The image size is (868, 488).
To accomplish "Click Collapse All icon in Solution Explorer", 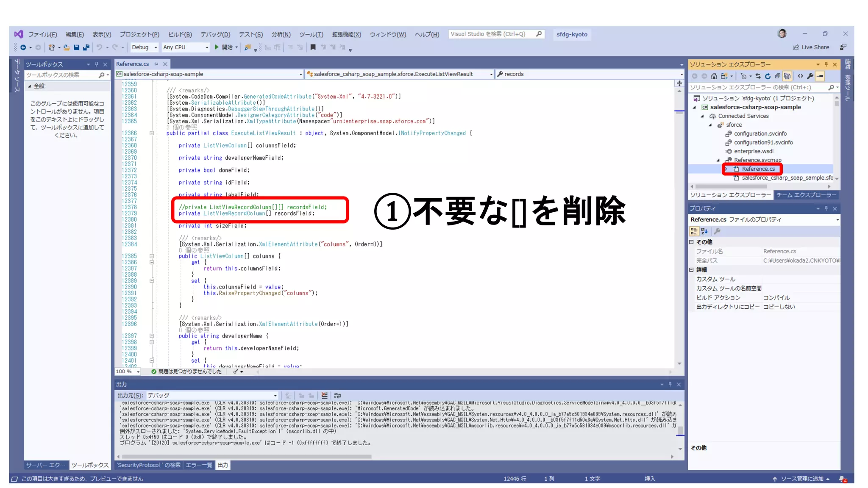I will [777, 76].
